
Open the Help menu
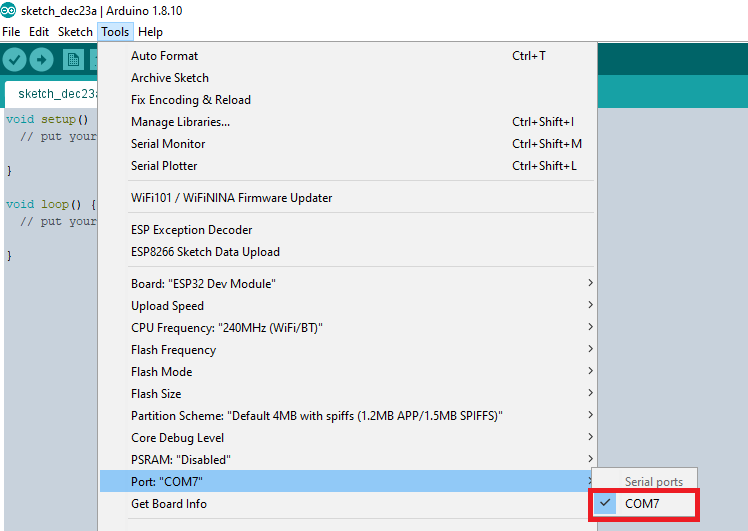tap(150, 32)
